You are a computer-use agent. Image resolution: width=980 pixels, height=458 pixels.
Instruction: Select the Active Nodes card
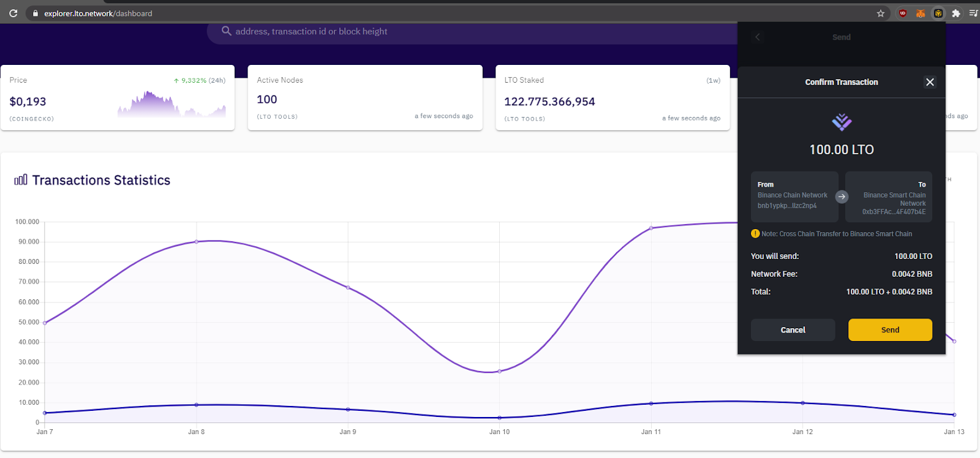(x=365, y=97)
